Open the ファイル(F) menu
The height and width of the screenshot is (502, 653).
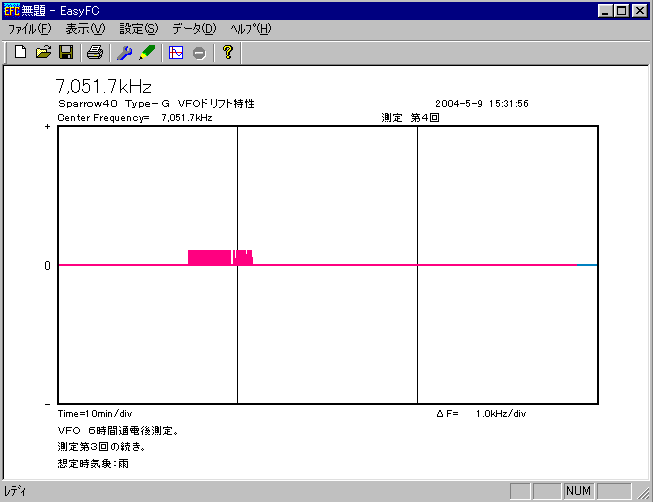[x=30, y=29]
